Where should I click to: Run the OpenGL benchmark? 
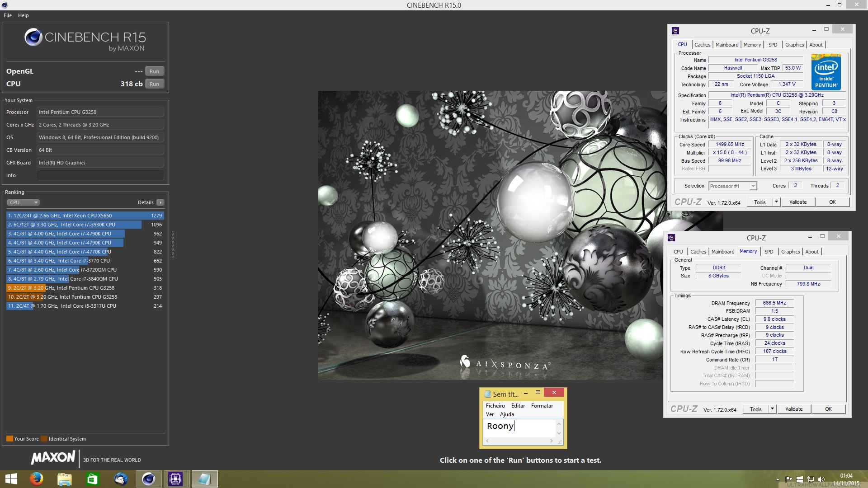[155, 71]
